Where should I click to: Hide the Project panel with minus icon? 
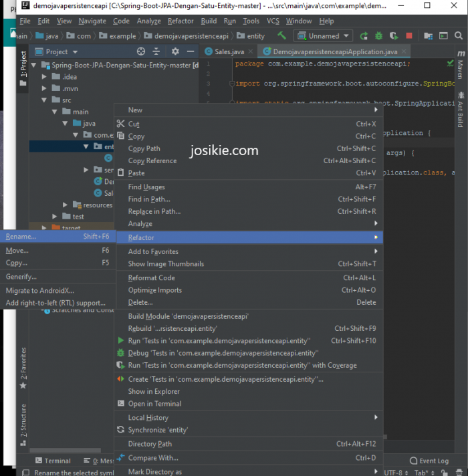pyautogui.click(x=191, y=51)
